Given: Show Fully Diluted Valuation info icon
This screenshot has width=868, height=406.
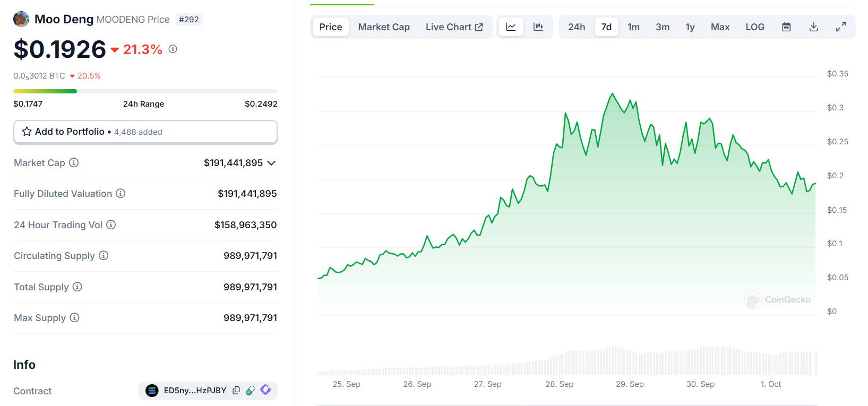Looking at the screenshot, I should click(x=121, y=193).
